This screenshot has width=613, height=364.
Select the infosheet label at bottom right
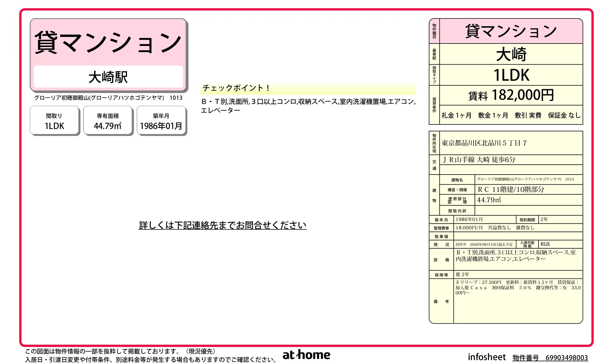pos(487,357)
